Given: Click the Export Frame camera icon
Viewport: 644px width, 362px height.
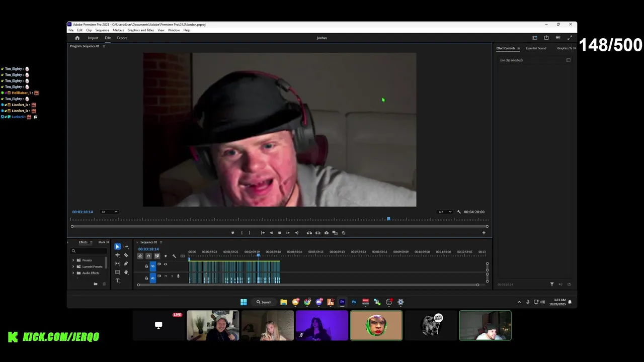Looking at the screenshot, I should tap(327, 233).
